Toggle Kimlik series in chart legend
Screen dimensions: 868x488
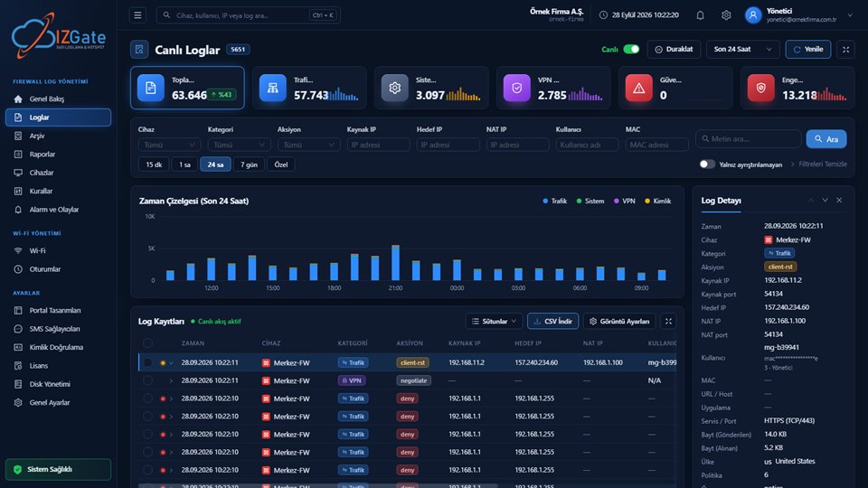[657, 201]
